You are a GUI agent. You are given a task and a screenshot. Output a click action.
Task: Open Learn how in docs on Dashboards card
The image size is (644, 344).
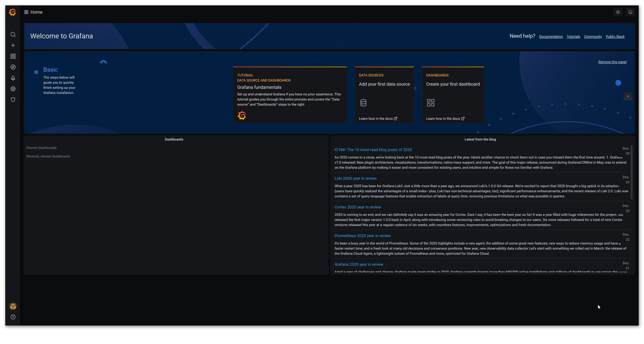445,119
